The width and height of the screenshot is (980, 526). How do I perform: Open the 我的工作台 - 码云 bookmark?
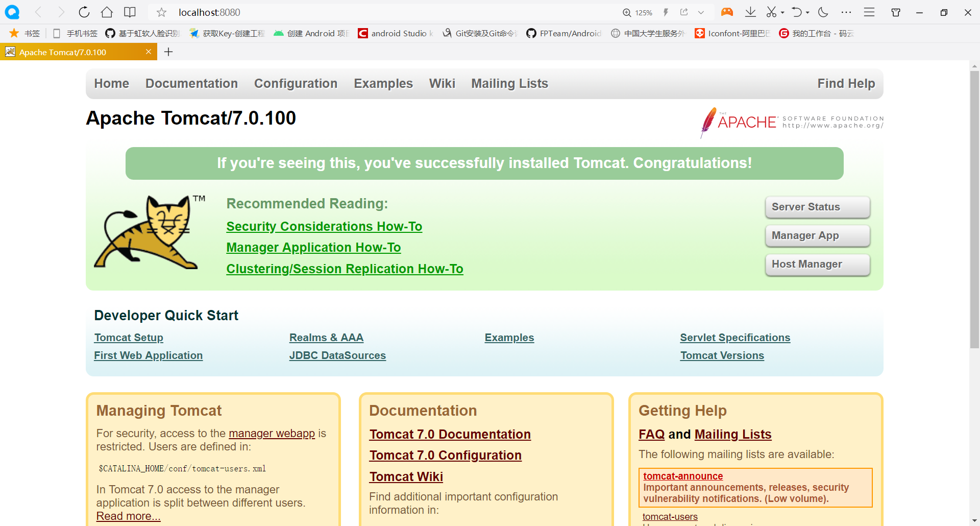pos(816,33)
